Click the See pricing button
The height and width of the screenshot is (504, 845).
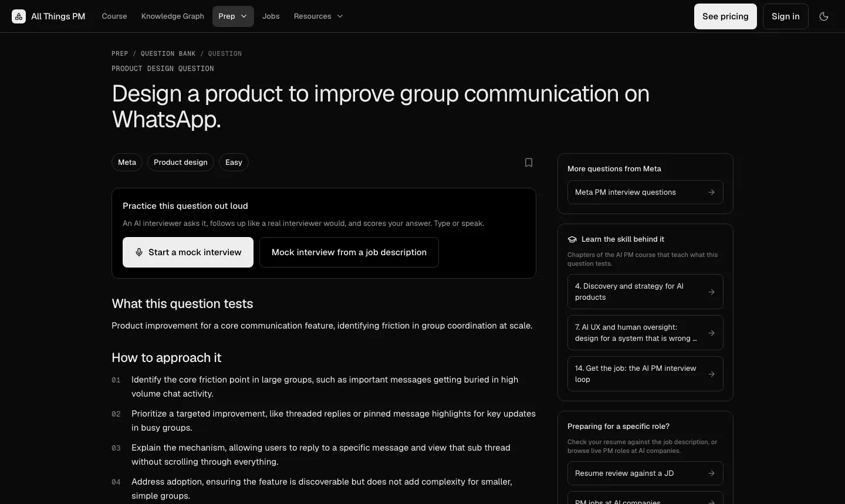point(725,16)
